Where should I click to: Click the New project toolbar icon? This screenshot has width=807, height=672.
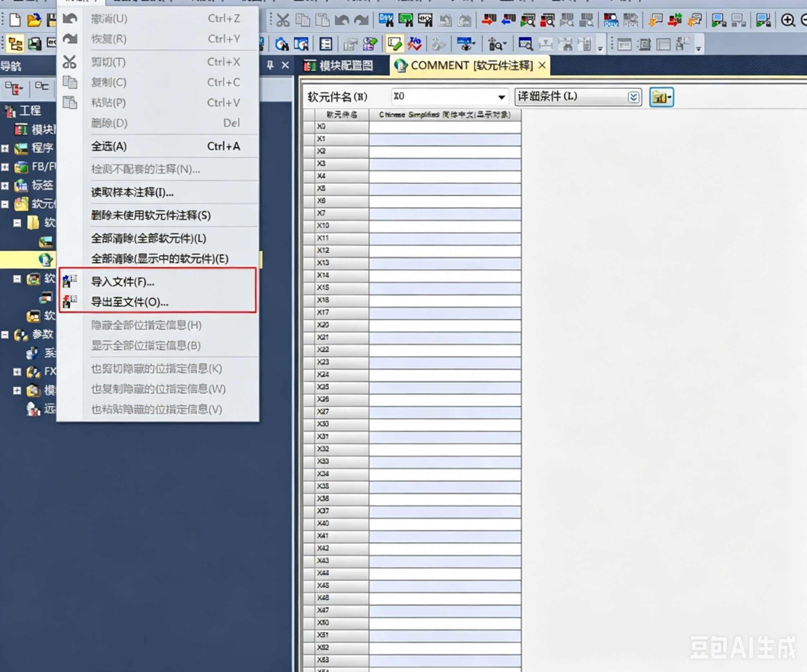coord(15,20)
